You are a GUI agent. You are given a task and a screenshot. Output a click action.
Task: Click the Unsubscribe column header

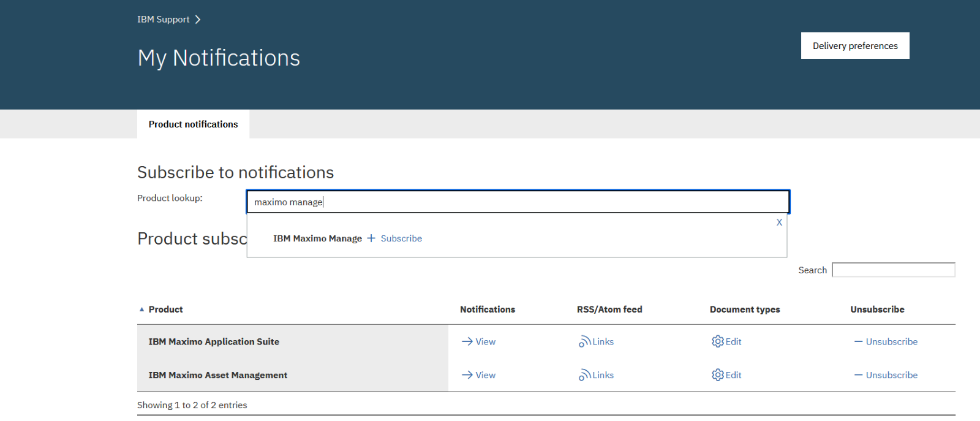(x=877, y=309)
